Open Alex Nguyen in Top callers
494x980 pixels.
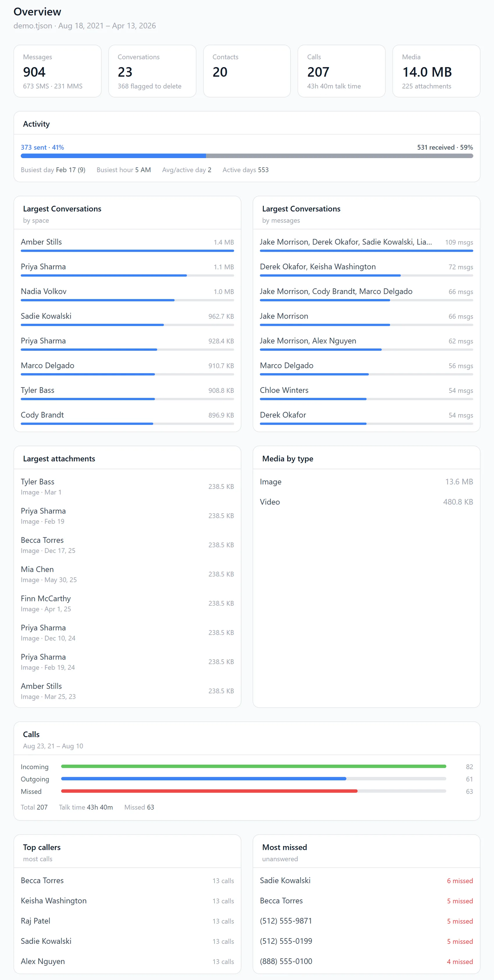tap(127, 961)
